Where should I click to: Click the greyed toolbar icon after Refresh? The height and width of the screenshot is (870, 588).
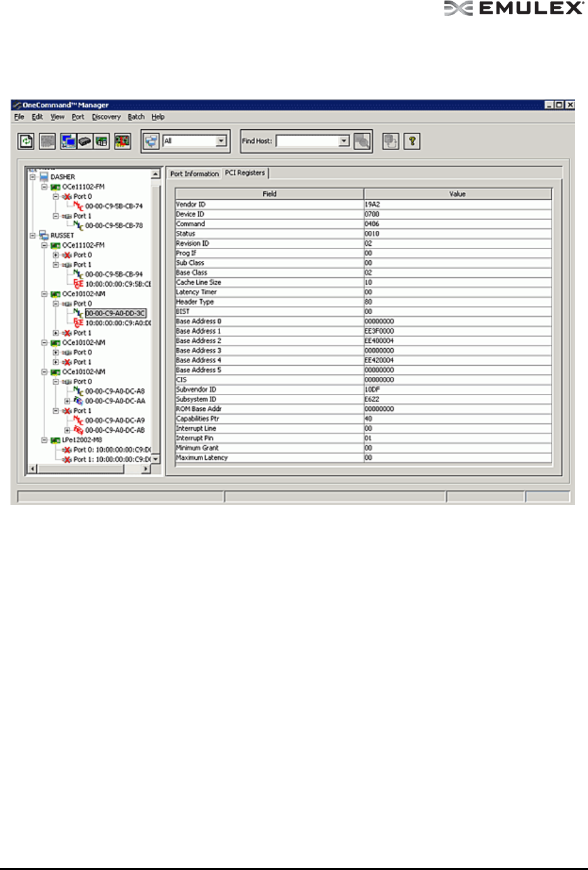48,141
